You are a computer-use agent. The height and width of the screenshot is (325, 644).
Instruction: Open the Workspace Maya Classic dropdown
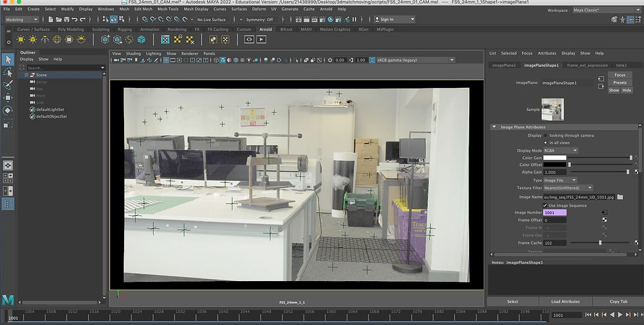click(x=606, y=11)
